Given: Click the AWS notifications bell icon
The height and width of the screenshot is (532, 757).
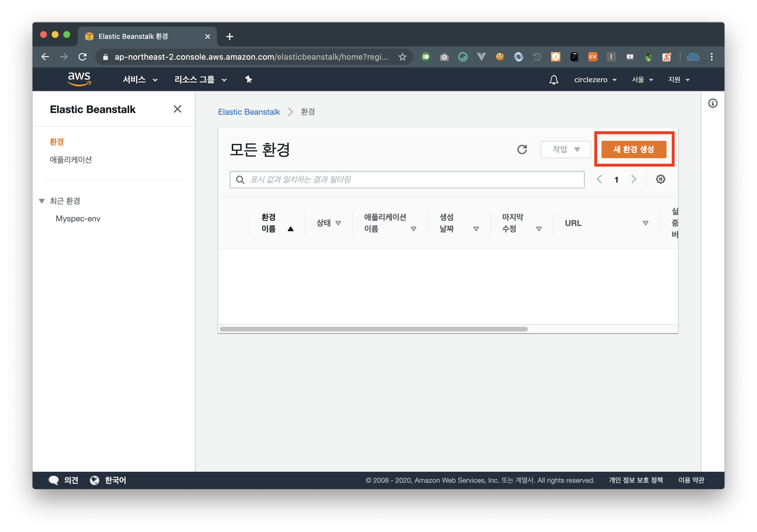Looking at the screenshot, I should pos(554,80).
